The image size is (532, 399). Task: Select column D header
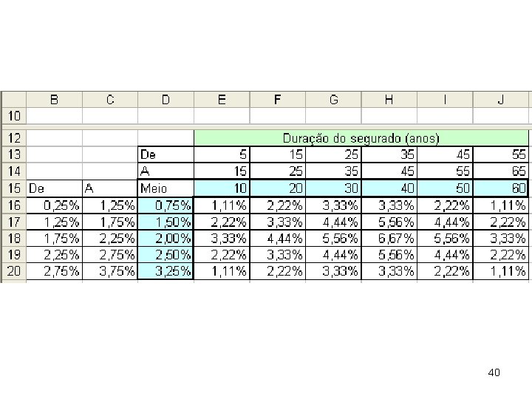pyautogui.click(x=166, y=100)
